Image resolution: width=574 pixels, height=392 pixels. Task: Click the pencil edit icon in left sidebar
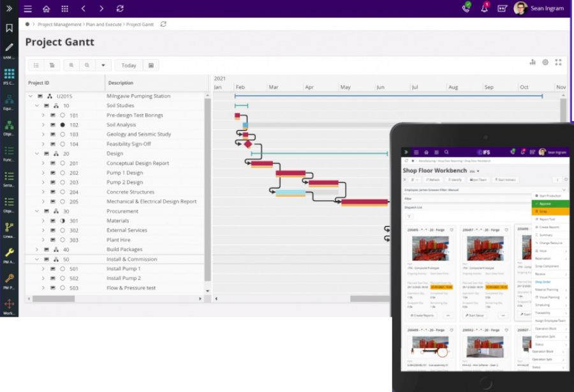tap(9, 48)
